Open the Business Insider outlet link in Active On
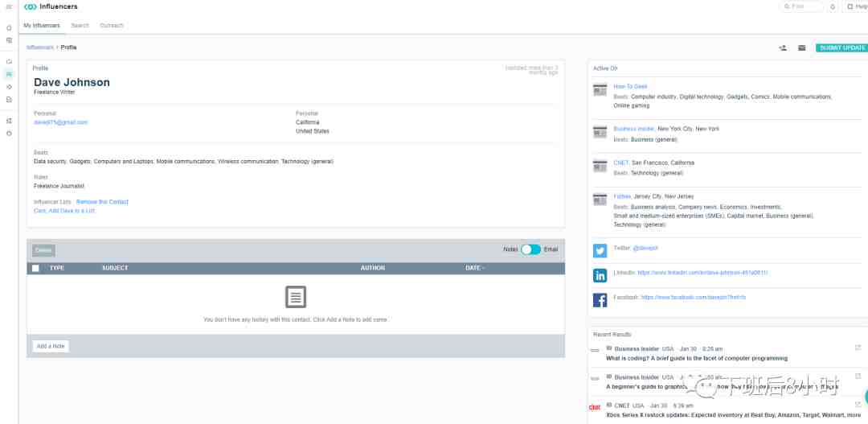 (x=634, y=130)
